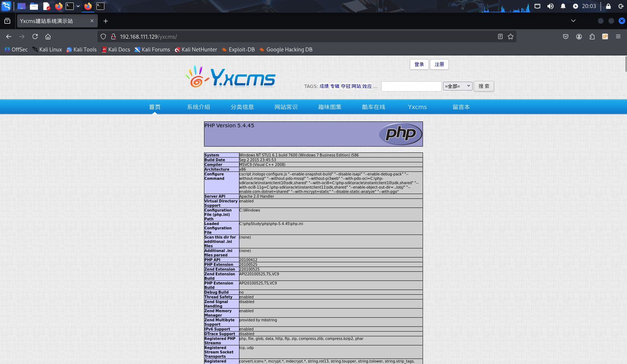The height and width of the screenshot is (364, 627).
Task: Focus the site search text box
Action: tap(411, 86)
